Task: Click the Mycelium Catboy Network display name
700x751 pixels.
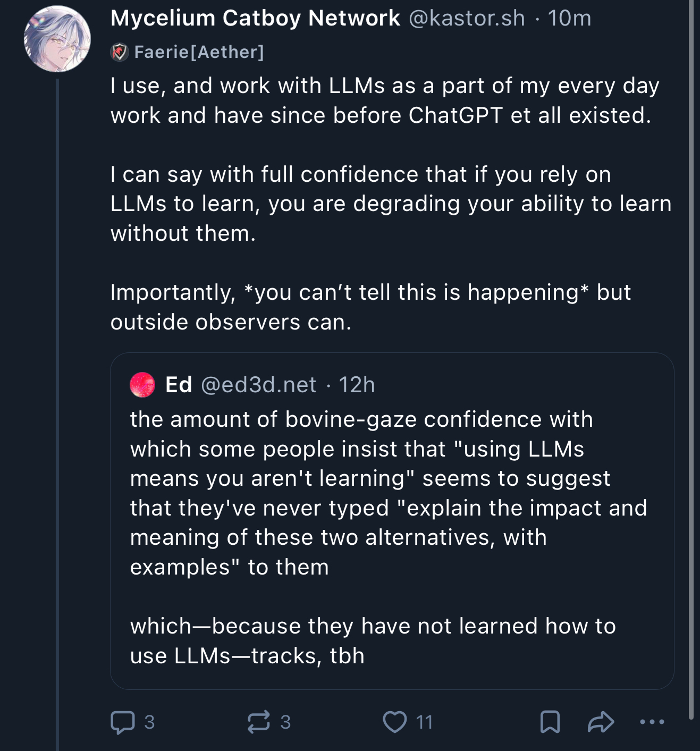Action: (255, 19)
